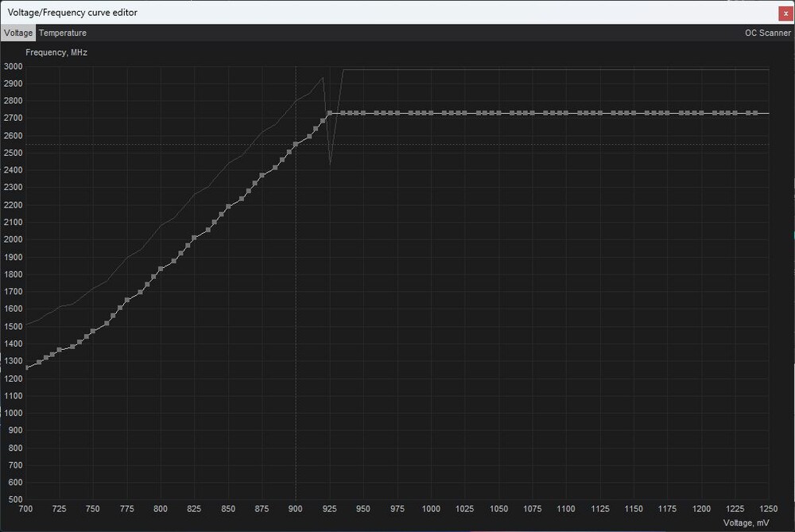
Task: Click the 2700 MHz axis value
Action: coord(15,118)
